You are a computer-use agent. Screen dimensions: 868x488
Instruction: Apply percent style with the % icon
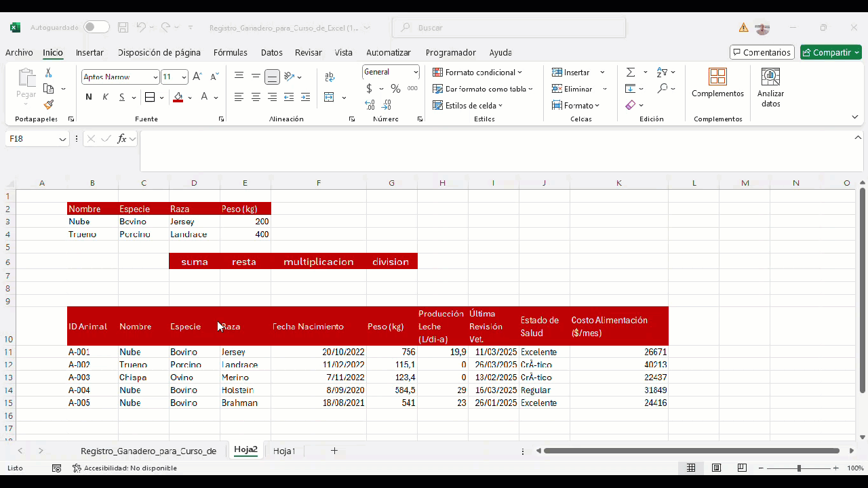[395, 89]
